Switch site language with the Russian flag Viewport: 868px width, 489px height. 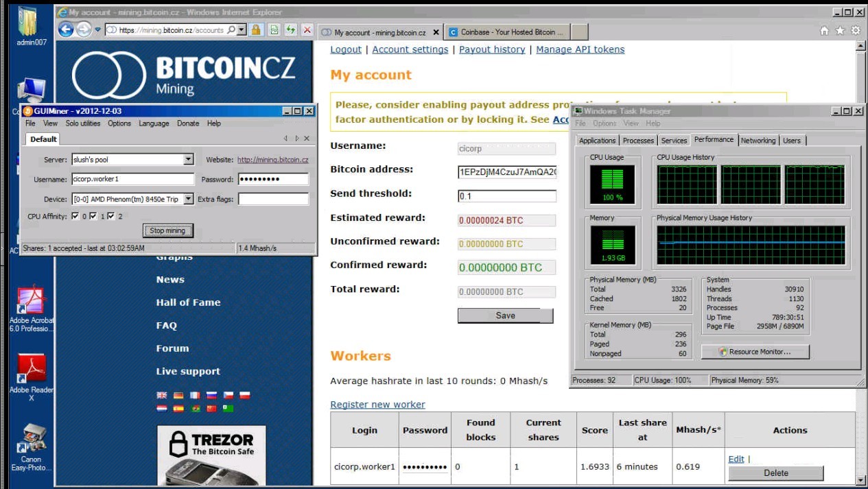pyautogui.click(x=211, y=395)
